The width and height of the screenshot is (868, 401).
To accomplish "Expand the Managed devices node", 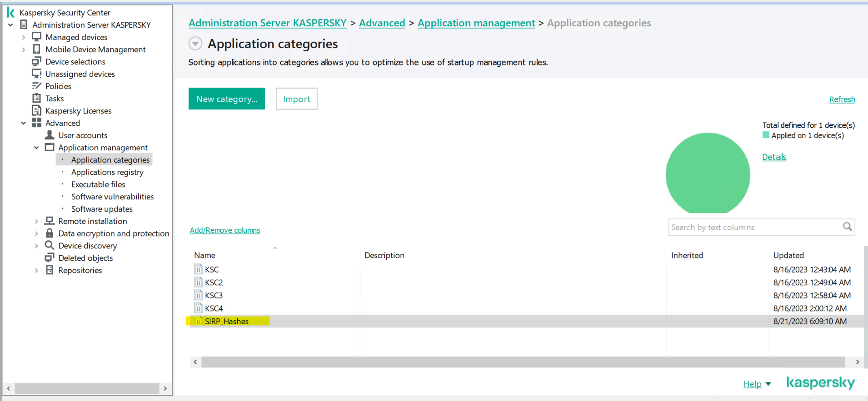I will [x=24, y=37].
